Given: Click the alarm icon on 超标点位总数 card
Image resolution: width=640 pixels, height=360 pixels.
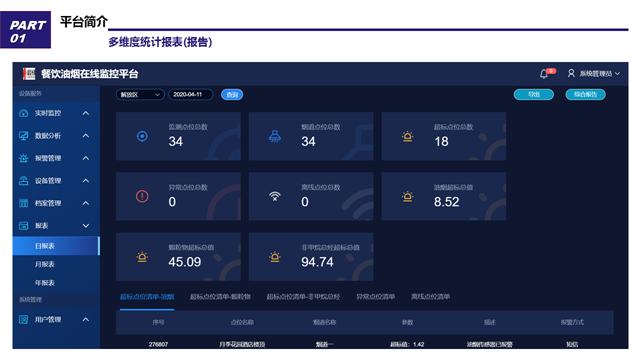Looking at the screenshot, I should coord(407,136).
